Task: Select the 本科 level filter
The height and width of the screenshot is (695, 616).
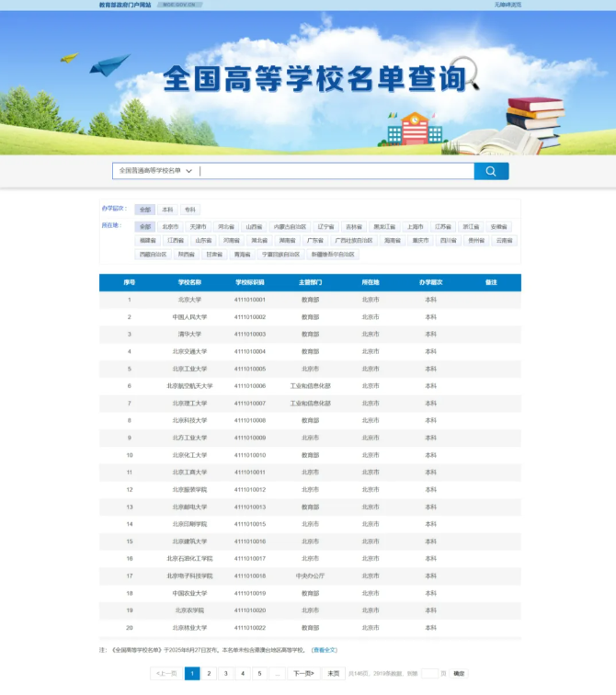Action: point(167,210)
